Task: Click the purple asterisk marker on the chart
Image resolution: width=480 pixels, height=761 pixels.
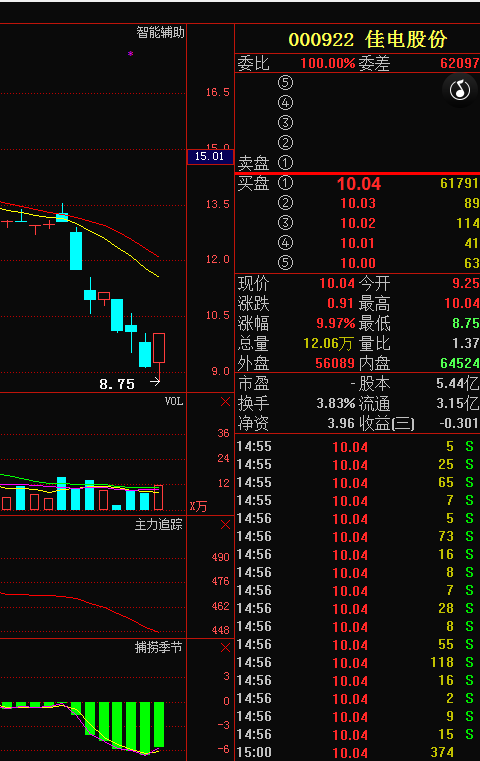Action: tap(131, 53)
